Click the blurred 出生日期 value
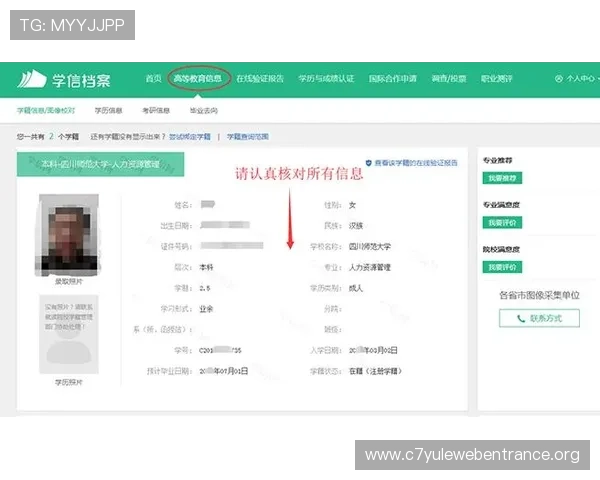600x480 pixels. tap(225, 225)
